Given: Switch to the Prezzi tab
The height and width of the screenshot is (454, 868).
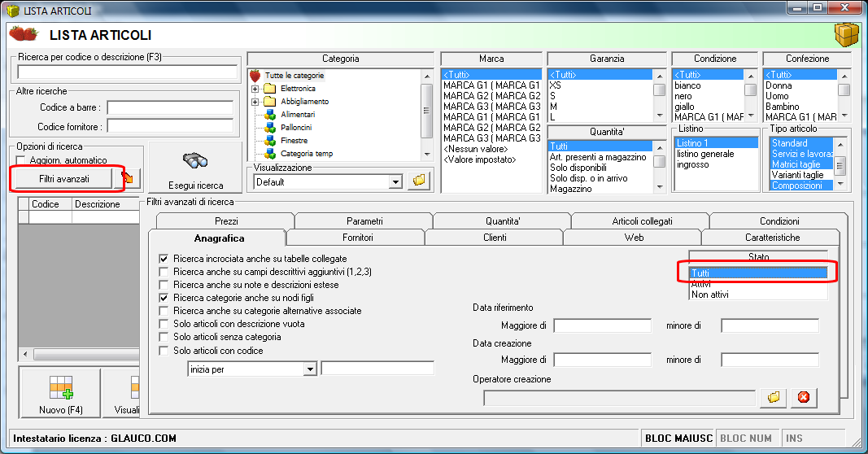Looking at the screenshot, I should 226,221.
